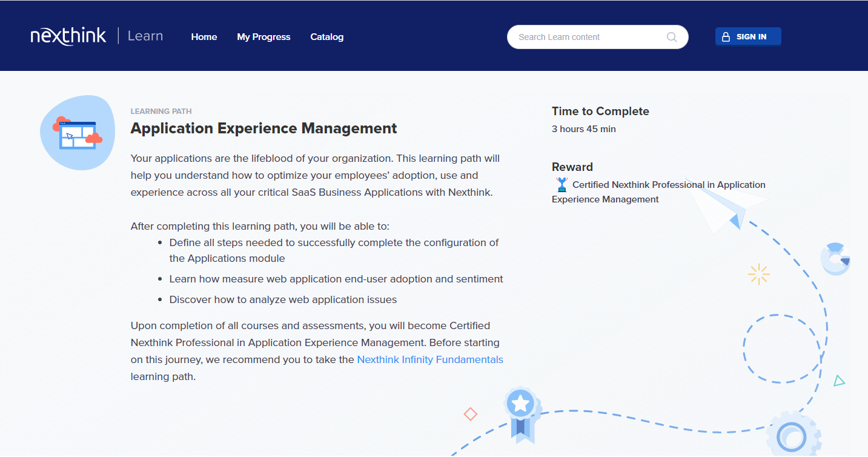Click the yellow starburst decoration
This screenshot has height=457, width=868.
[x=758, y=275]
